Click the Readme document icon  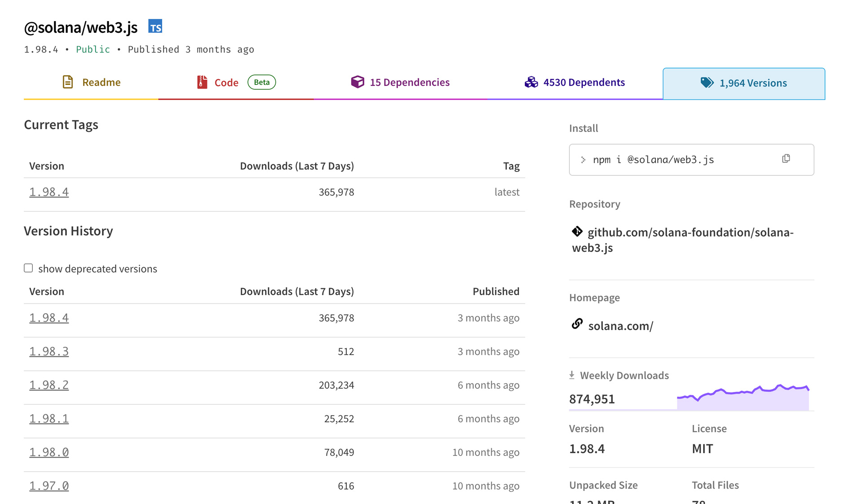pyautogui.click(x=67, y=82)
